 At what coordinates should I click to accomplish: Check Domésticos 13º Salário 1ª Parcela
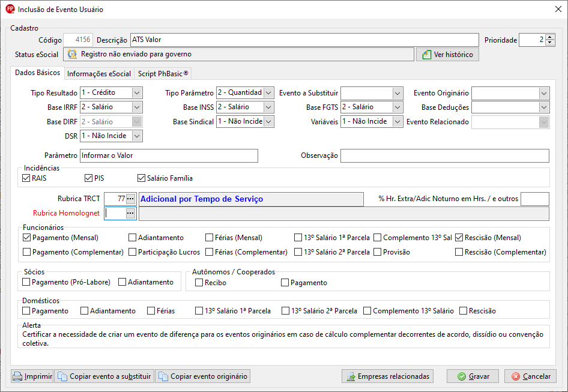point(199,311)
